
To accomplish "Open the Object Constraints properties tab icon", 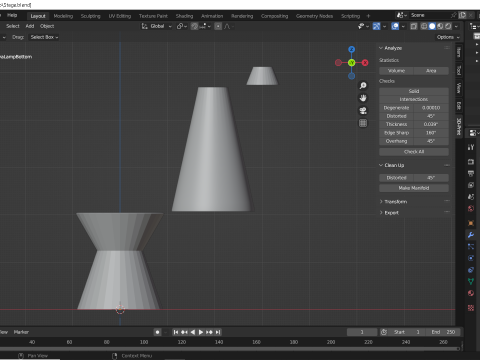I will 471,270.
